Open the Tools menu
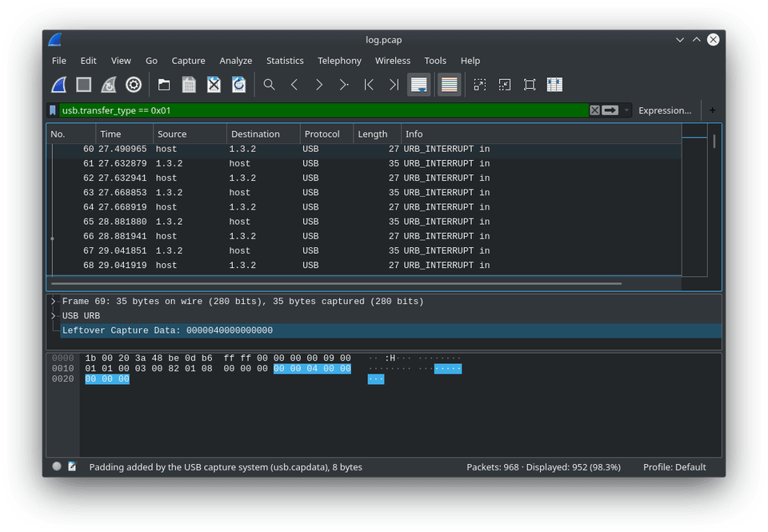 pyautogui.click(x=435, y=61)
